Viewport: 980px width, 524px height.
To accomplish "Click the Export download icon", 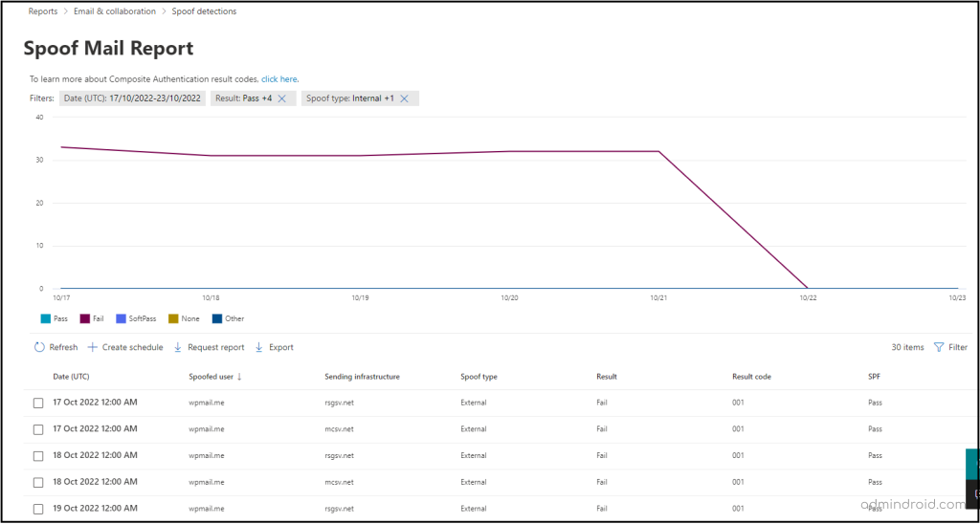I will pos(259,347).
